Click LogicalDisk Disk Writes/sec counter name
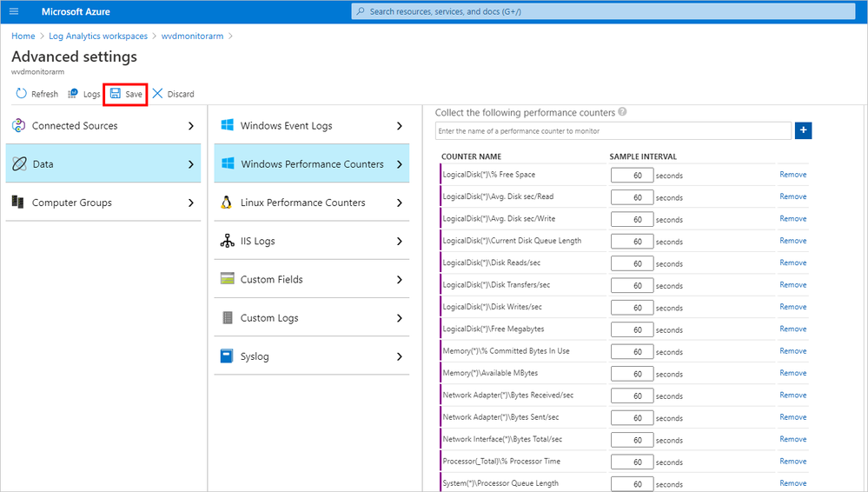868x492 pixels. pos(492,307)
